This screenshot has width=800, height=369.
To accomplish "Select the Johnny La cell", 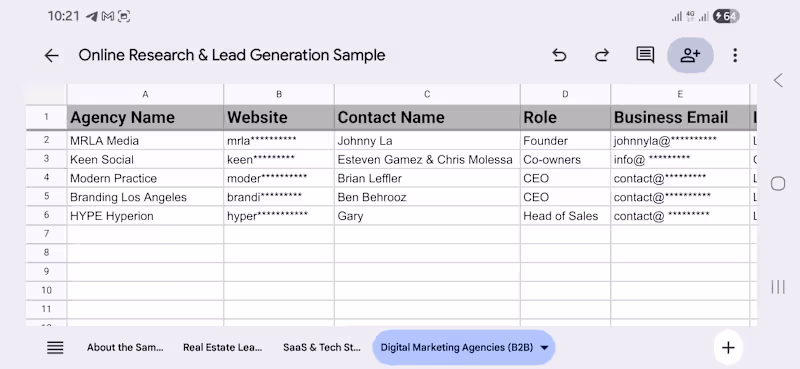I will (x=427, y=140).
